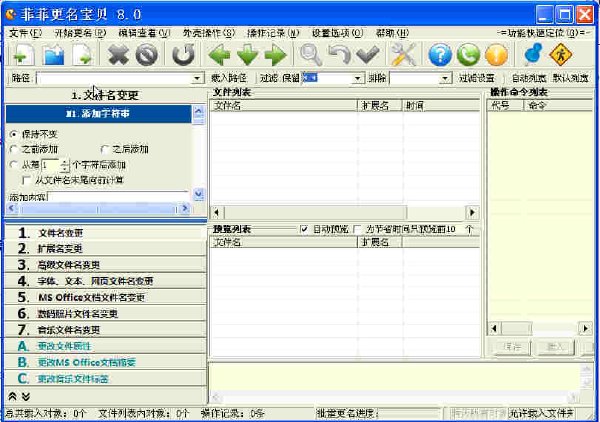Select category A. 更改文件属性
Image resolution: width=600 pixels, height=422 pixels.
[x=105, y=346]
